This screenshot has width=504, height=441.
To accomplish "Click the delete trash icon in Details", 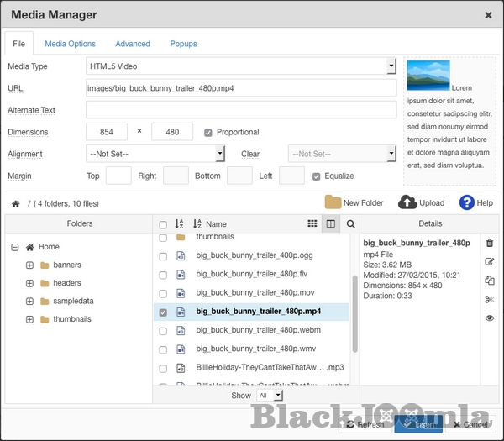I will 490,243.
